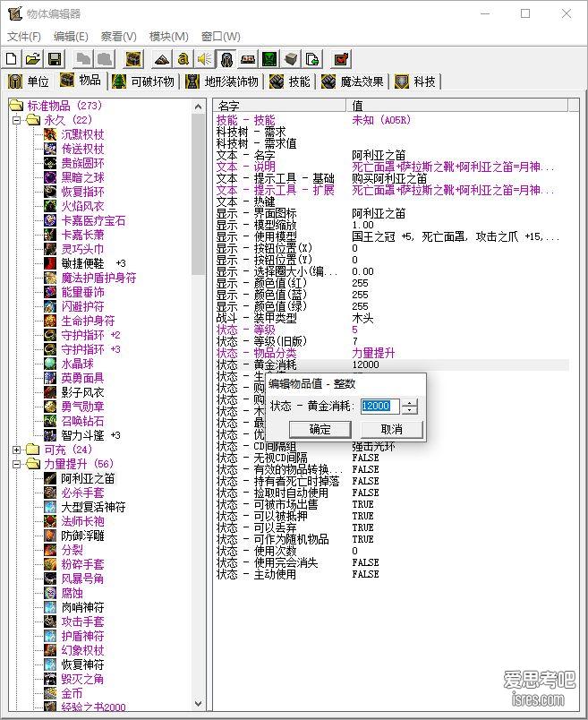Select 影子风衣 in the tree
Viewport: 588px width, 720px height.
point(82,392)
